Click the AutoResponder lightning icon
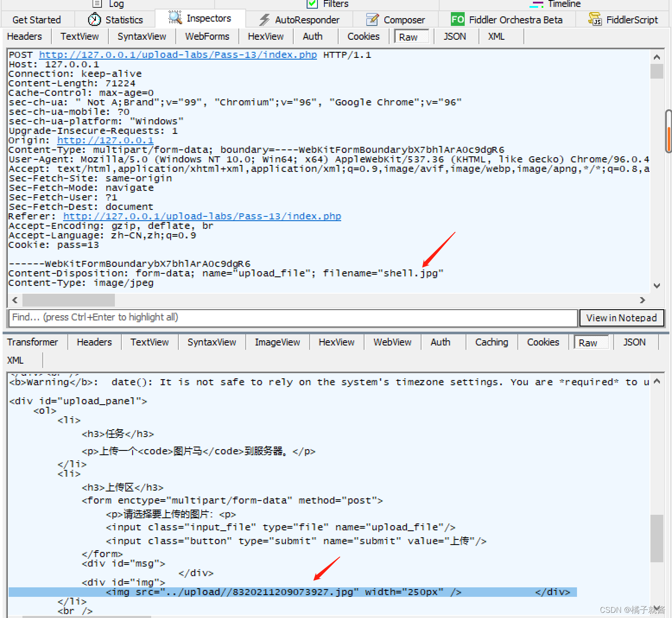 (264, 20)
